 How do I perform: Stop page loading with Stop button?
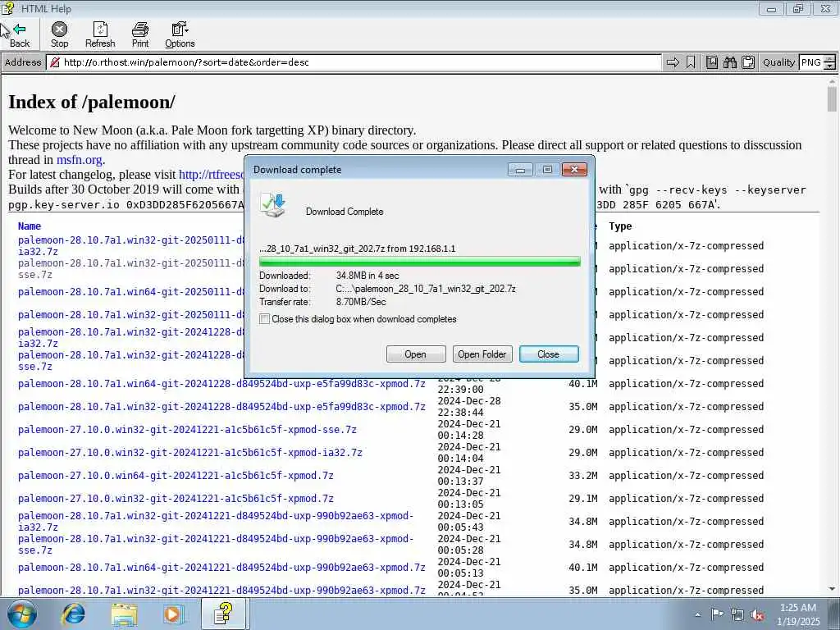[x=59, y=34]
